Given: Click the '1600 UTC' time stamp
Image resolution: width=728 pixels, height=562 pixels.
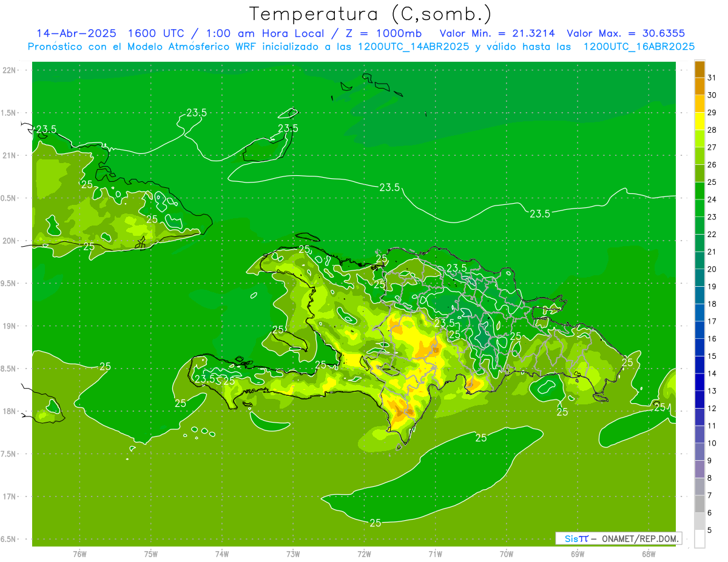Looking at the screenshot, I should point(157,33).
